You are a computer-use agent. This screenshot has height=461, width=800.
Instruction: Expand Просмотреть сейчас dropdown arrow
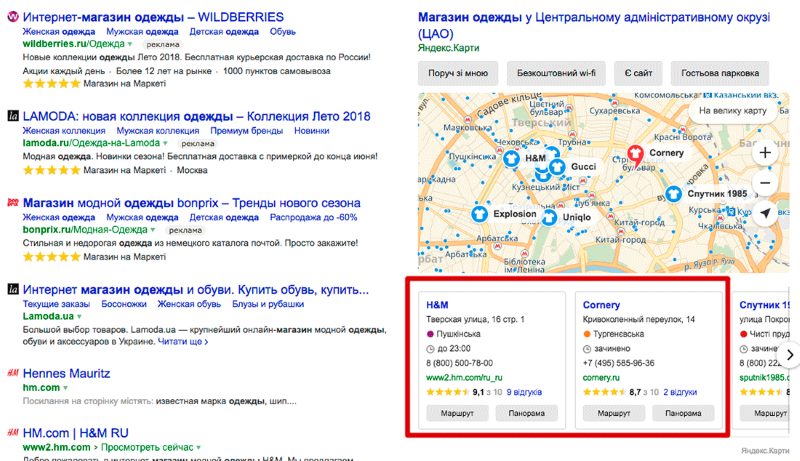[198, 448]
